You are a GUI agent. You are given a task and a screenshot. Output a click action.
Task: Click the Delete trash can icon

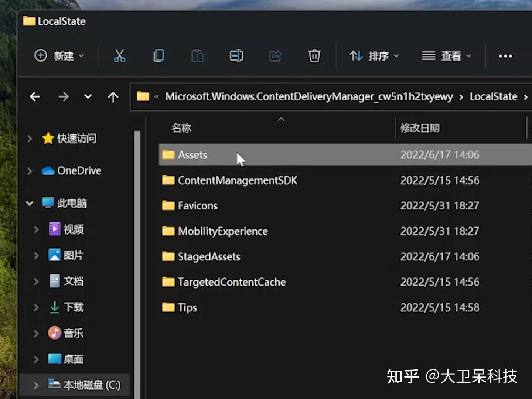click(x=314, y=56)
